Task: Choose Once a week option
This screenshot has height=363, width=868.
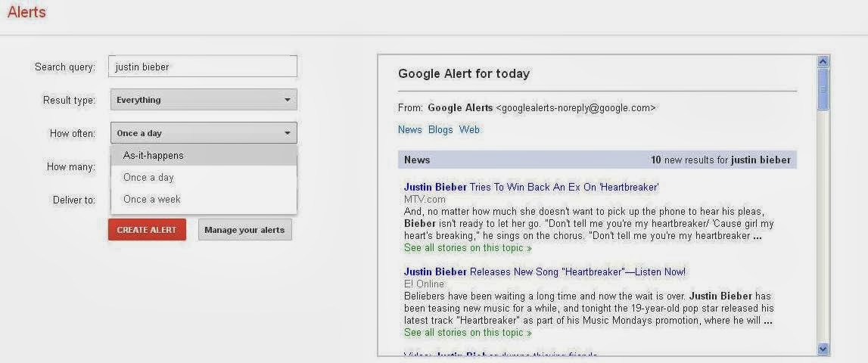Action: (x=204, y=199)
